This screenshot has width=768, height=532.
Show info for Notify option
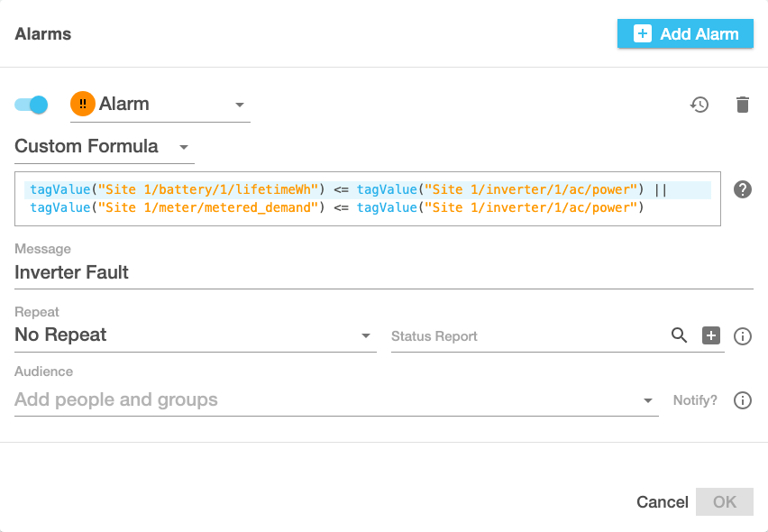[743, 400]
